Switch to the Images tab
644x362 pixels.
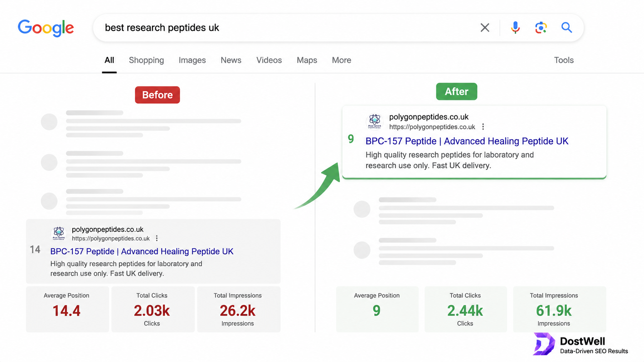point(192,60)
